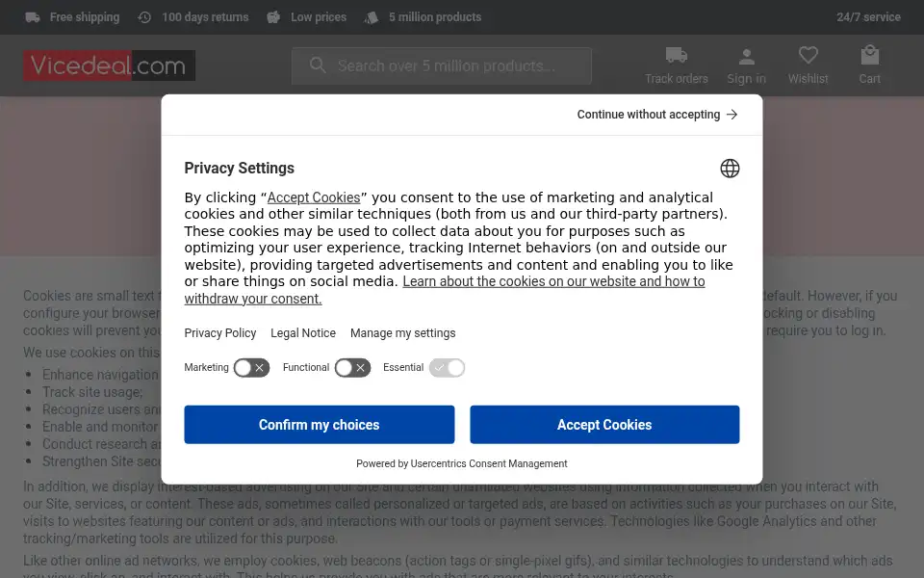
Task: Open the Privacy Policy link
Action: pyautogui.click(x=219, y=332)
